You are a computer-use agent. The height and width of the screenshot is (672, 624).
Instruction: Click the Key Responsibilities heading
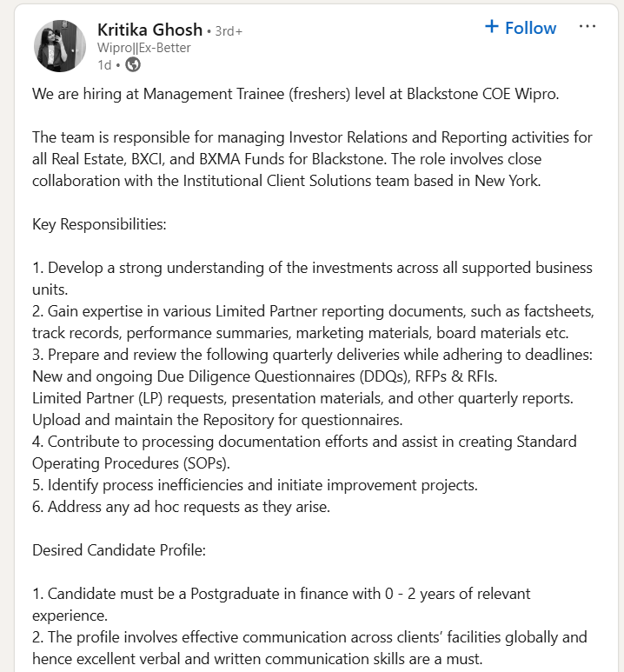tap(99, 224)
